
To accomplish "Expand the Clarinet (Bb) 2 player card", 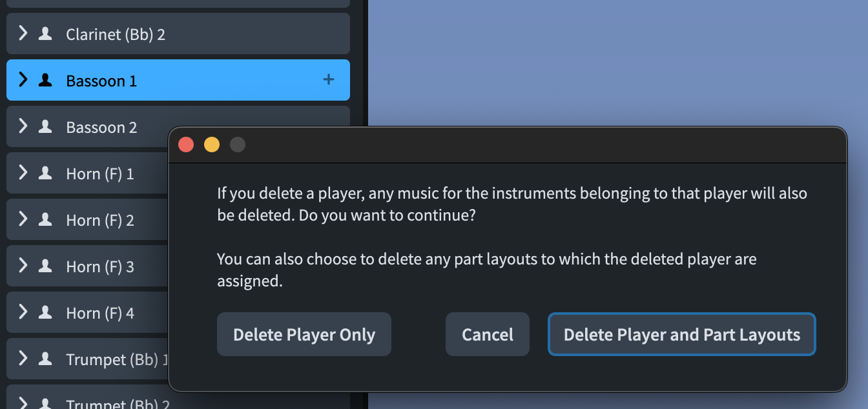I will 23,34.
